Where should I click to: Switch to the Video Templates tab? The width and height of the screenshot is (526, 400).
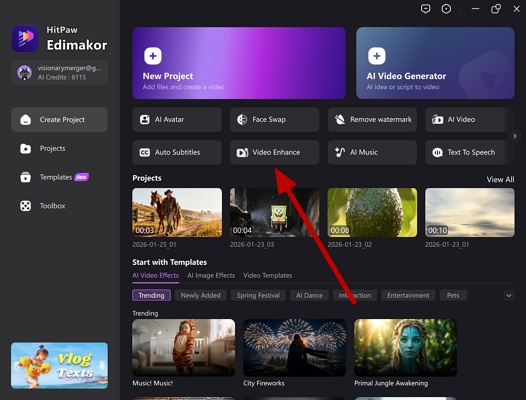(267, 276)
